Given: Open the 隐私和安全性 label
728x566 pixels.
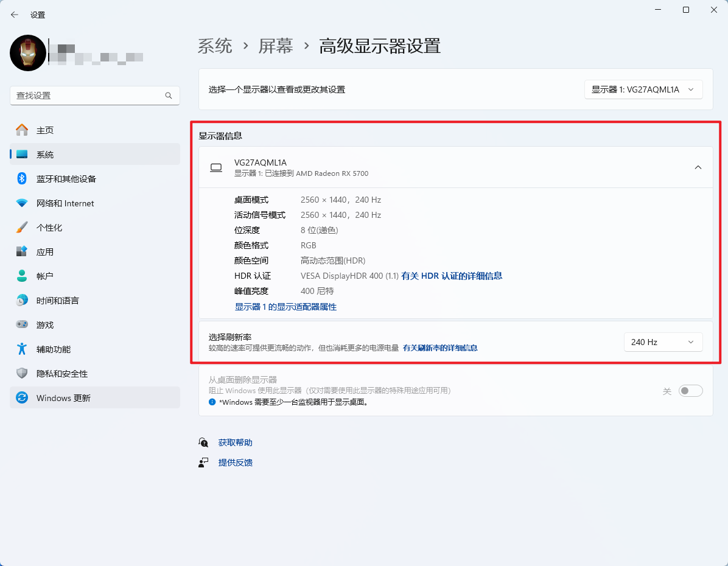Looking at the screenshot, I should point(61,374).
